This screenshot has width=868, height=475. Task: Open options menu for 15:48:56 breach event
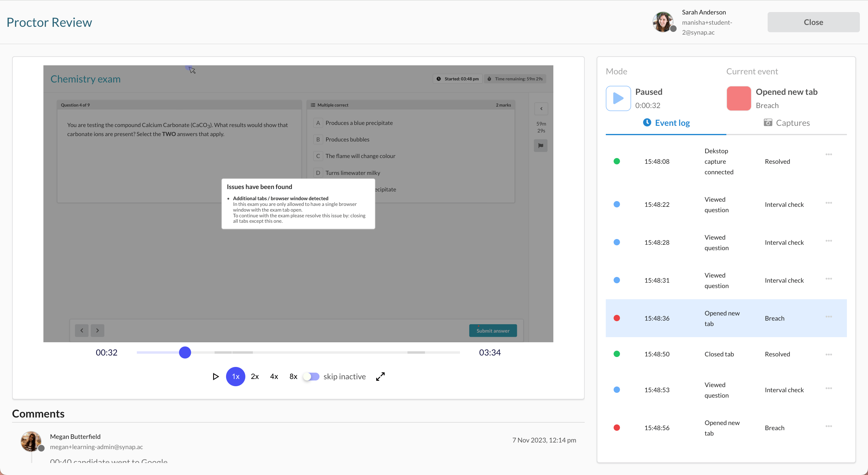(x=829, y=426)
